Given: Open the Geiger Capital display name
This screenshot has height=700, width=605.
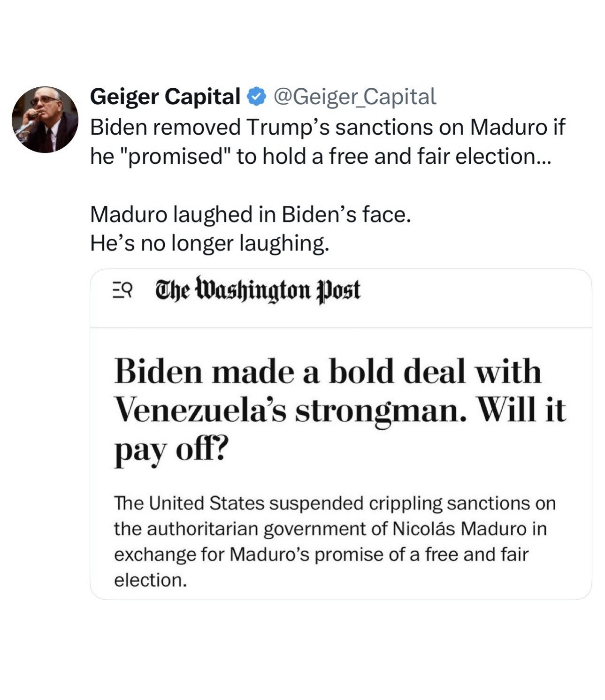Looking at the screenshot, I should 165,97.
